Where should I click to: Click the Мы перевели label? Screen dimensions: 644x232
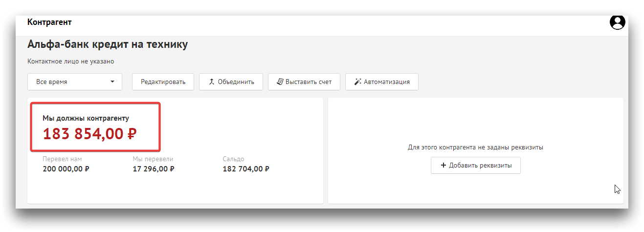pyautogui.click(x=153, y=159)
